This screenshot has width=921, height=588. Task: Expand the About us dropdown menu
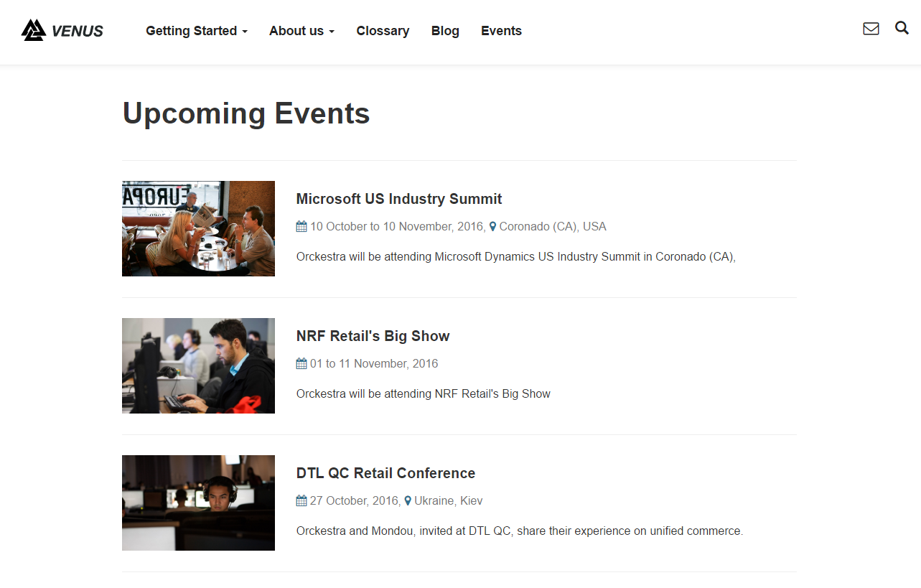pos(301,31)
